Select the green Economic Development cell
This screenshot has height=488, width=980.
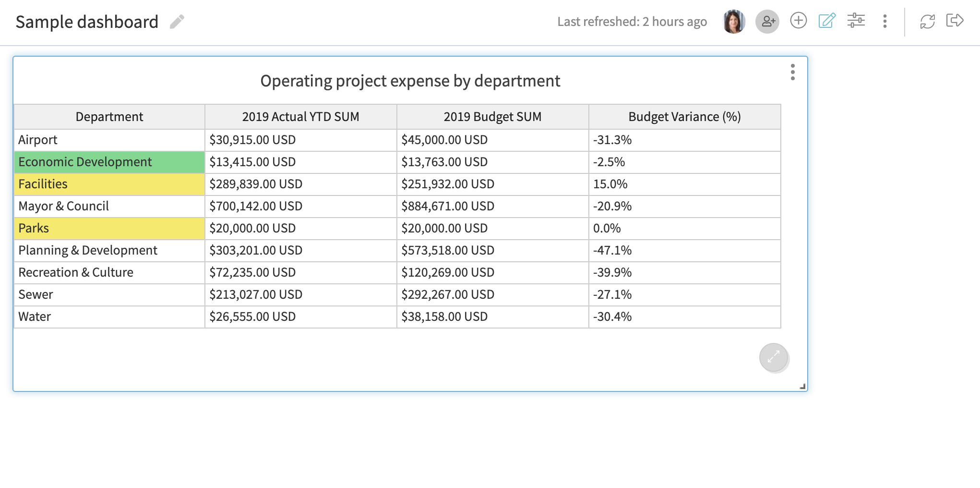pos(109,162)
